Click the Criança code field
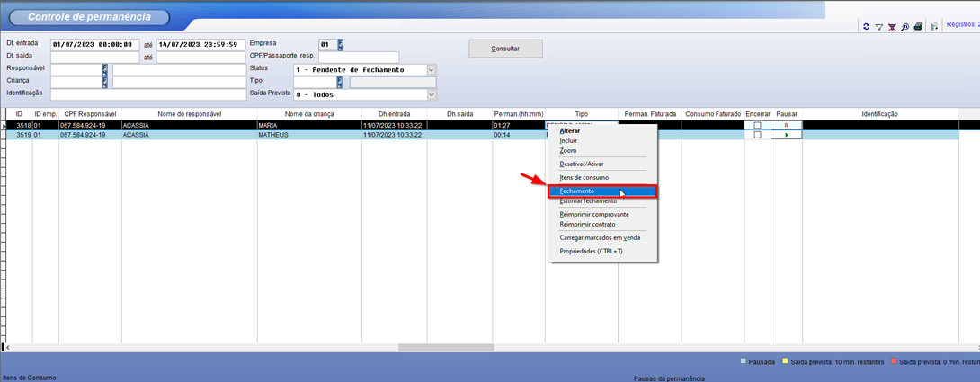Screen dimensions: 980x382 click(x=76, y=81)
